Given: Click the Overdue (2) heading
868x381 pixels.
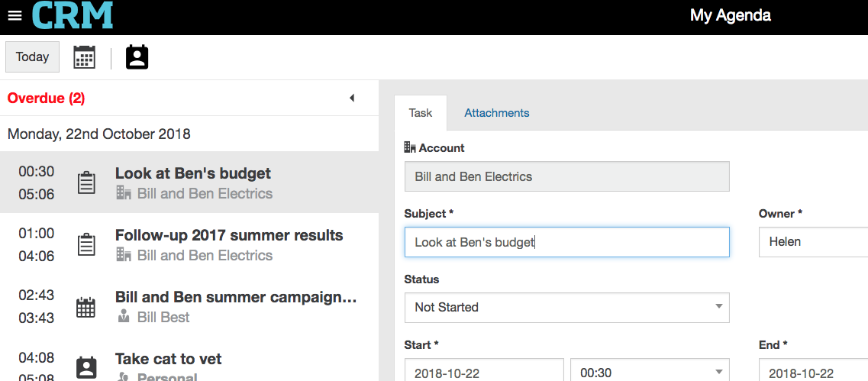Looking at the screenshot, I should point(47,98).
